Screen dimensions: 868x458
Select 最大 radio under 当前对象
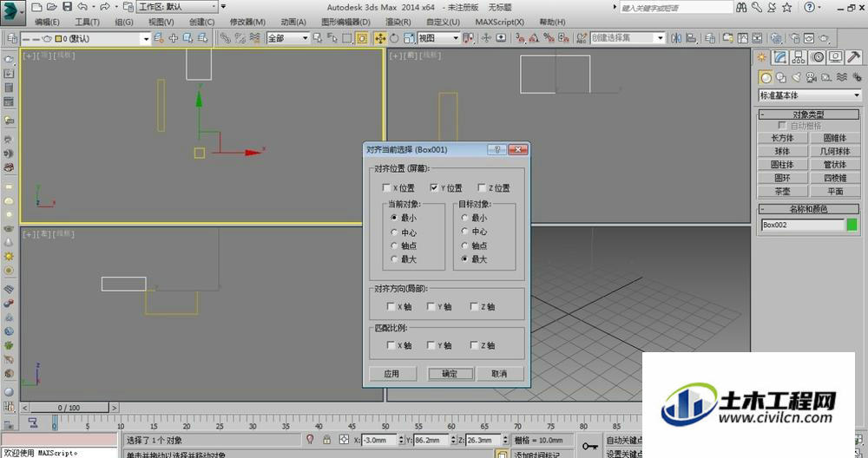click(394, 258)
